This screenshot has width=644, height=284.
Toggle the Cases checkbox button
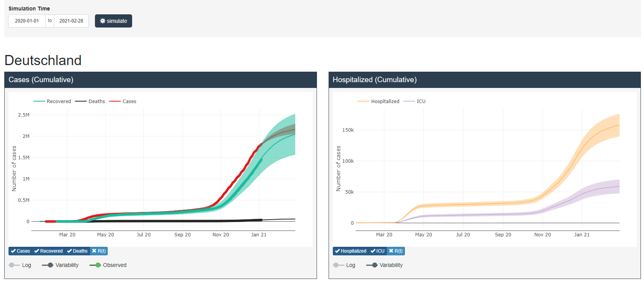tap(21, 251)
